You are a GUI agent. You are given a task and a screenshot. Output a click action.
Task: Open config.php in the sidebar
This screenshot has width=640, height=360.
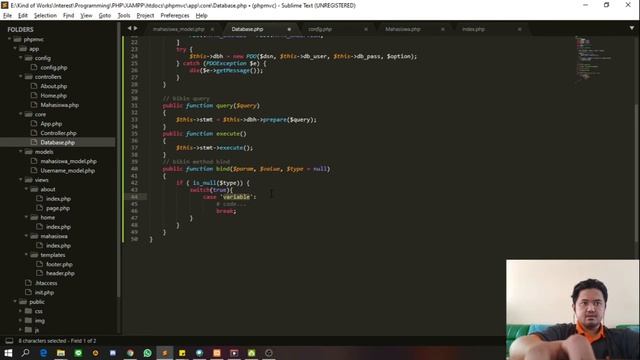coord(53,67)
